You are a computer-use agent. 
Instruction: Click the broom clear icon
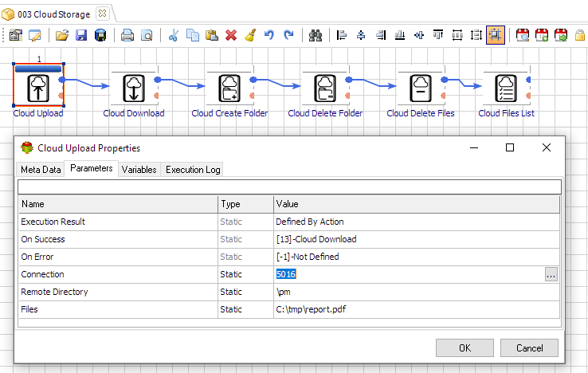(x=250, y=35)
